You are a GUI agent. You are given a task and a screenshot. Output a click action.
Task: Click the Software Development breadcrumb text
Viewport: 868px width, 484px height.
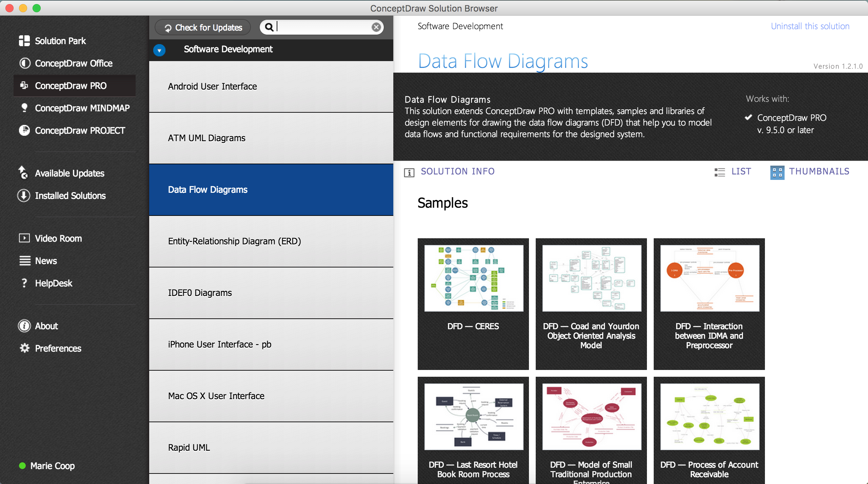click(x=460, y=26)
